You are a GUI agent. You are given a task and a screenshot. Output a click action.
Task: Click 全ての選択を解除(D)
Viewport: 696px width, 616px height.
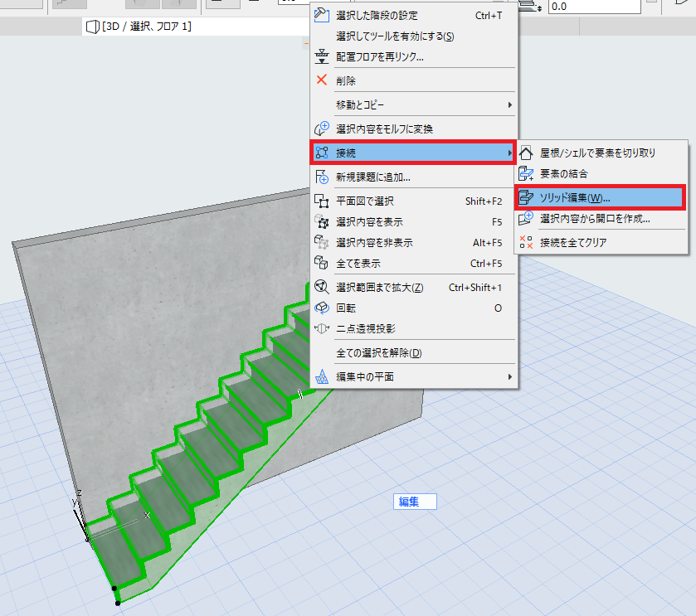[x=414, y=353]
